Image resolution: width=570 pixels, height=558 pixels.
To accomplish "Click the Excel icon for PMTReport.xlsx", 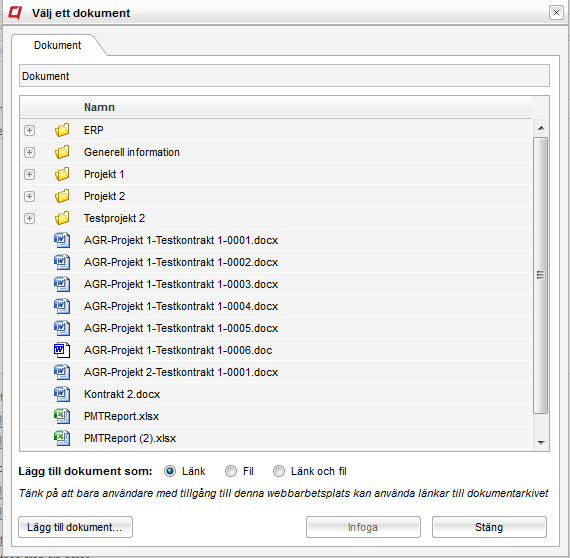I will (x=62, y=416).
